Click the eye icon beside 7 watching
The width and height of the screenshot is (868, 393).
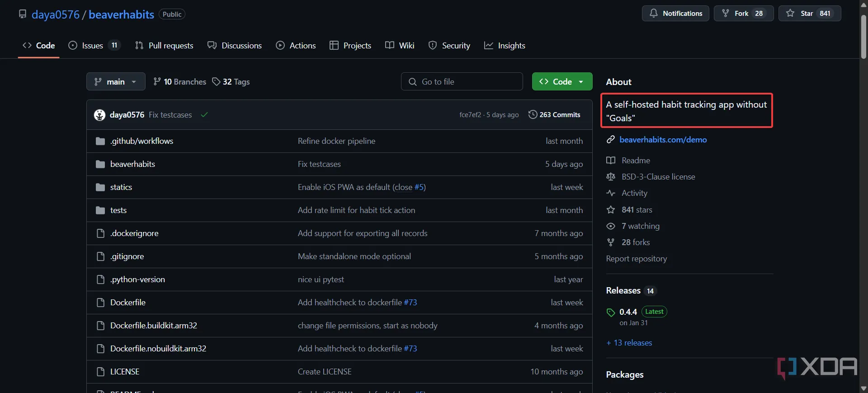coord(611,226)
